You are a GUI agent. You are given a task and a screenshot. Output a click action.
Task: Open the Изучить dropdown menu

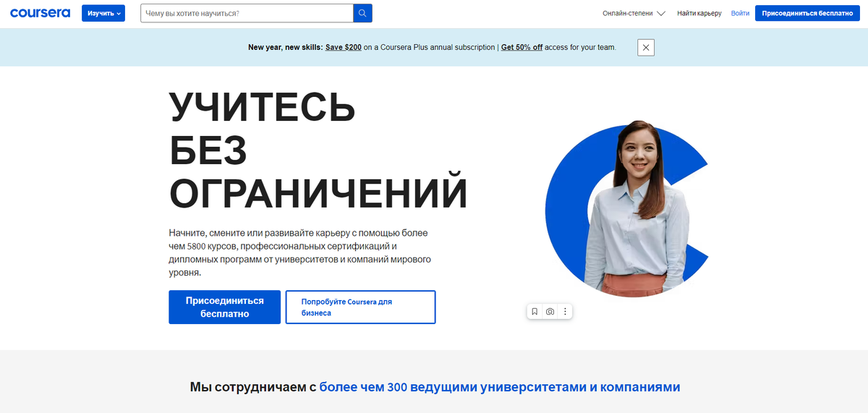tap(103, 13)
